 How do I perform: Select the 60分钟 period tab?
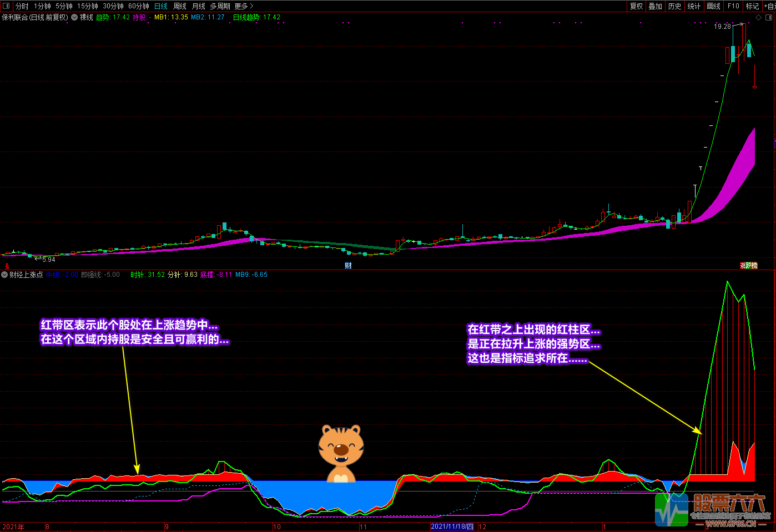[139, 6]
